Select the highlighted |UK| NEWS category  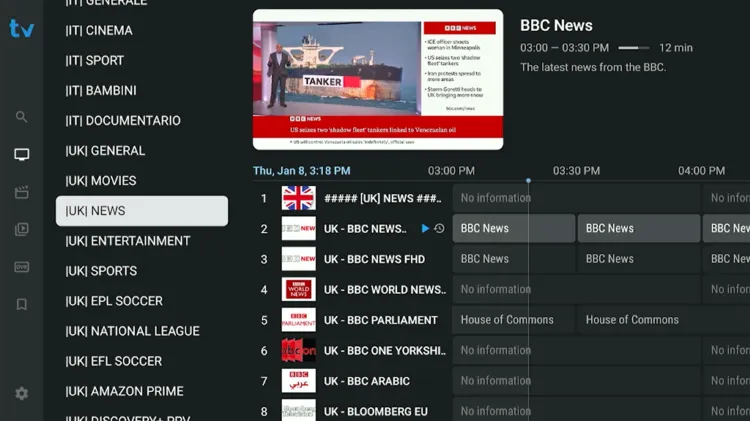(142, 211)
